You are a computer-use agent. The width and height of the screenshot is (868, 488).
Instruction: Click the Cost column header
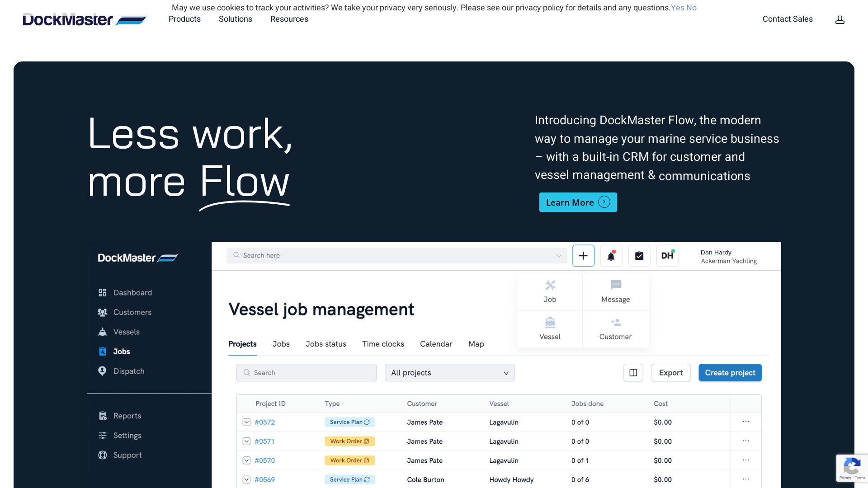[x=660, y=404]
